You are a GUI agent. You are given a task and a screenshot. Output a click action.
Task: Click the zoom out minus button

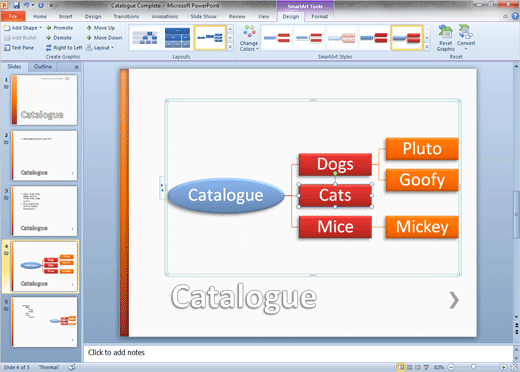[x=451, y=367]
